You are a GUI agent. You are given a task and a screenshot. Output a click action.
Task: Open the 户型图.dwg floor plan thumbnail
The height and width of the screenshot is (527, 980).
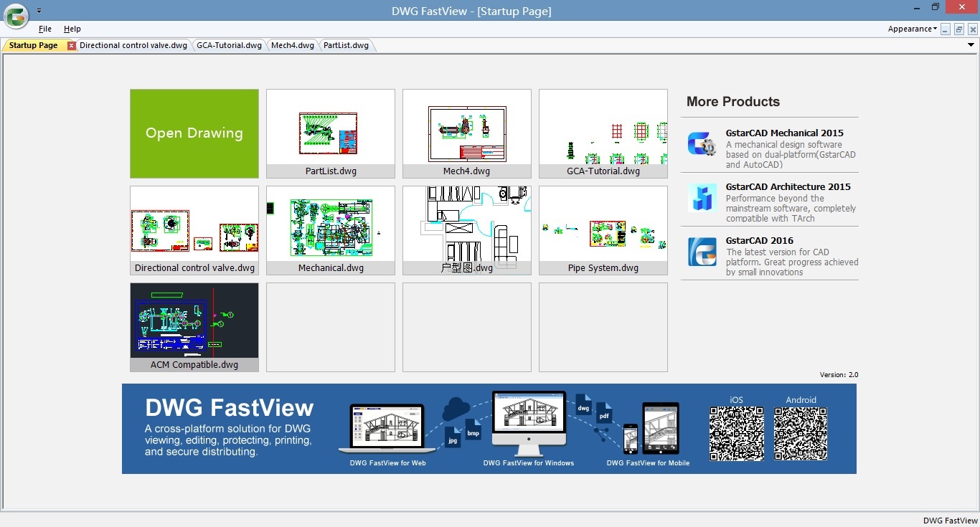467,230
